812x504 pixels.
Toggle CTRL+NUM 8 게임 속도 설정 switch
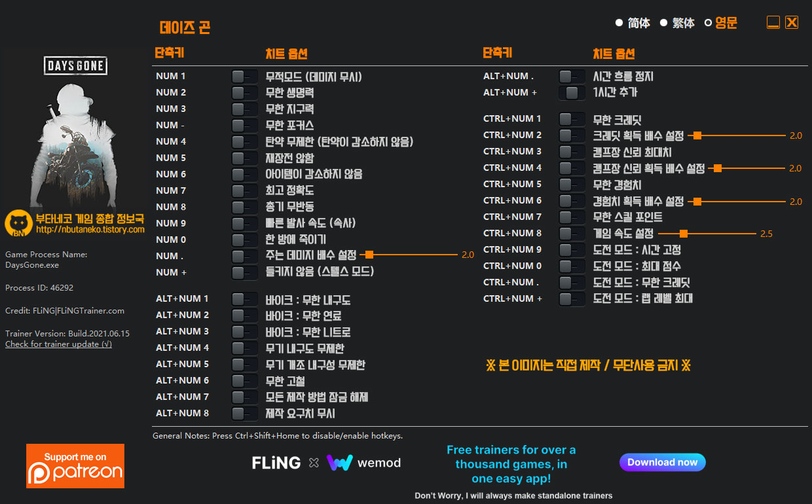point(572,234)
